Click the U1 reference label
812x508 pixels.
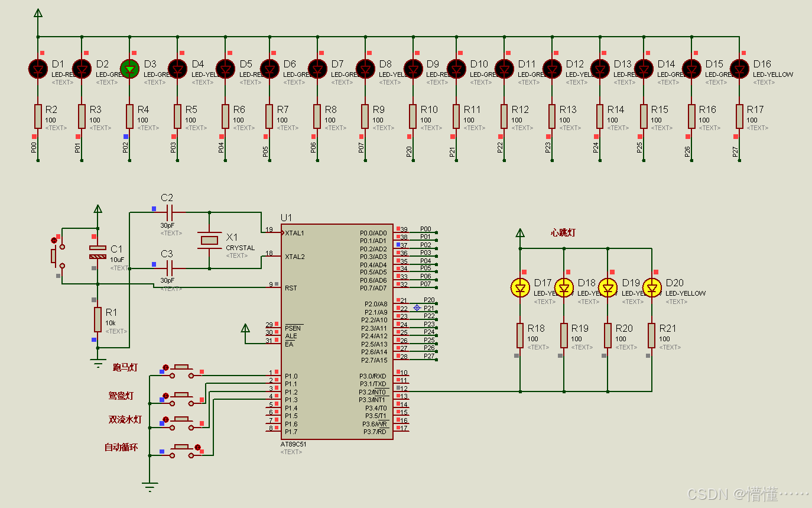coord(287,218)
